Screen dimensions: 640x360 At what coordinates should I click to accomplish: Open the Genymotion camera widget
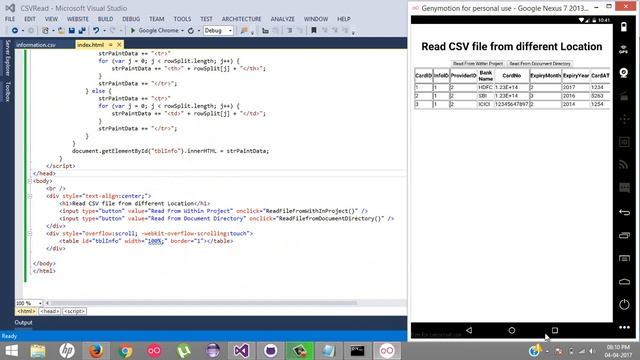point(624,73)
